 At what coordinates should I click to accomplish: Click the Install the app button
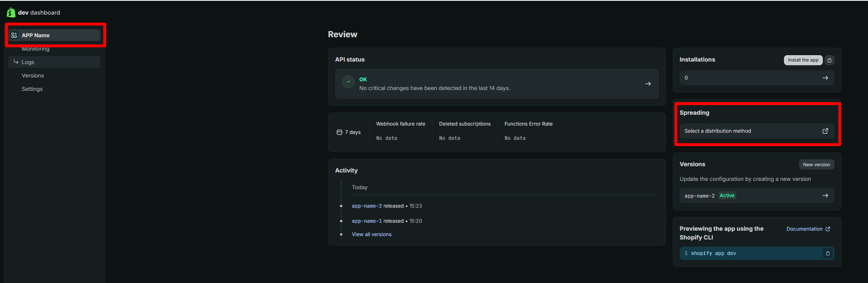tap(803, 60)
